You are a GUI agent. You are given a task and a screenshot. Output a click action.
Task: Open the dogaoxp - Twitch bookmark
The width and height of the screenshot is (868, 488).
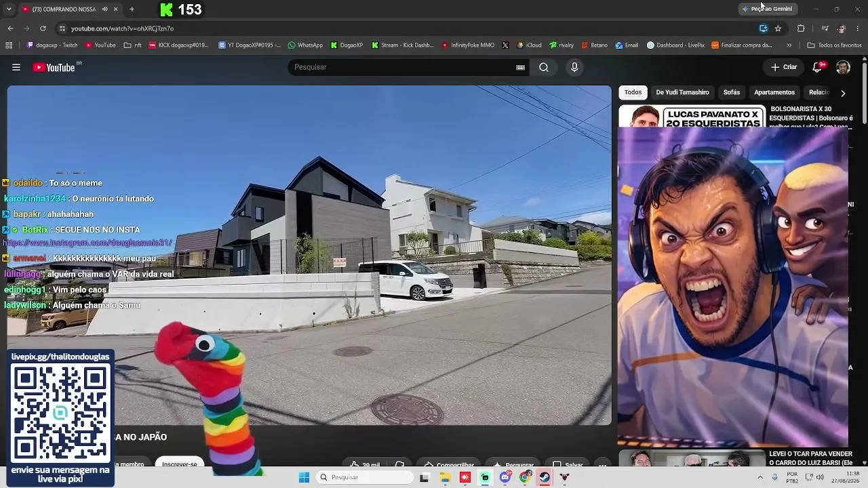pos(52,45)
